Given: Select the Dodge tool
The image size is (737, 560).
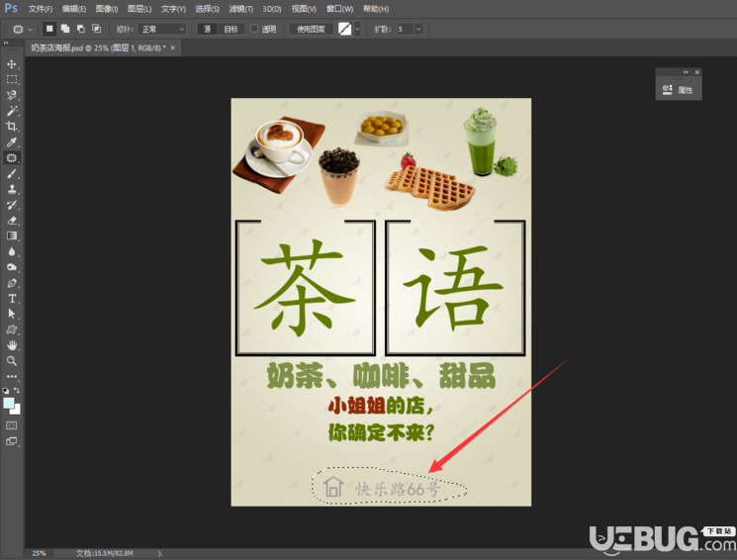Looking at the screenshot, I should pyautogui.click(x=12, y=267).
